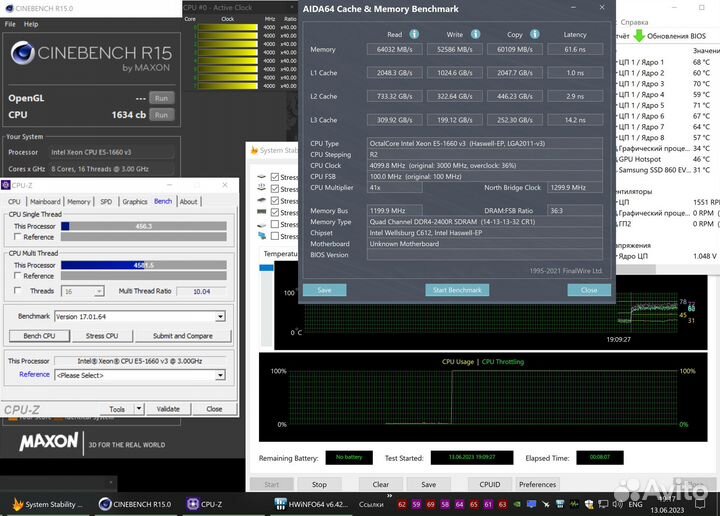Click Stop in System Stability Test
This screenshot has height=516, width=720.
pos(319,484)
